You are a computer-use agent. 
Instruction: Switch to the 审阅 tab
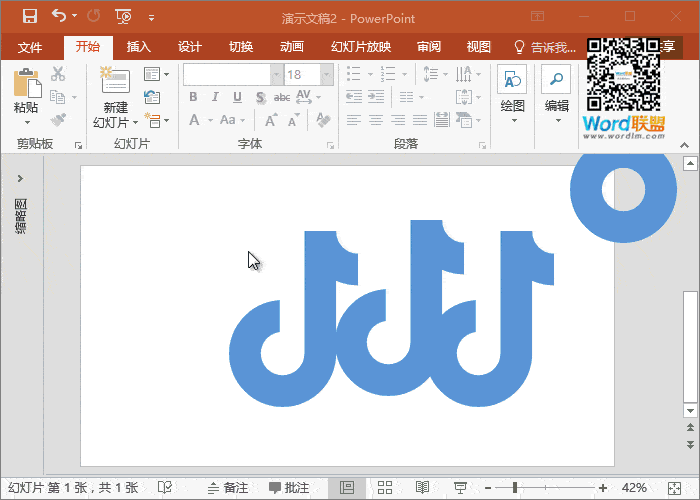429,46
